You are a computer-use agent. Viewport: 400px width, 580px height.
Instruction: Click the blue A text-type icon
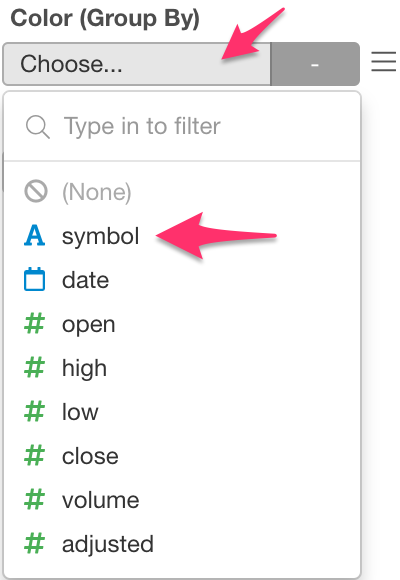click(x=34, y=236)
